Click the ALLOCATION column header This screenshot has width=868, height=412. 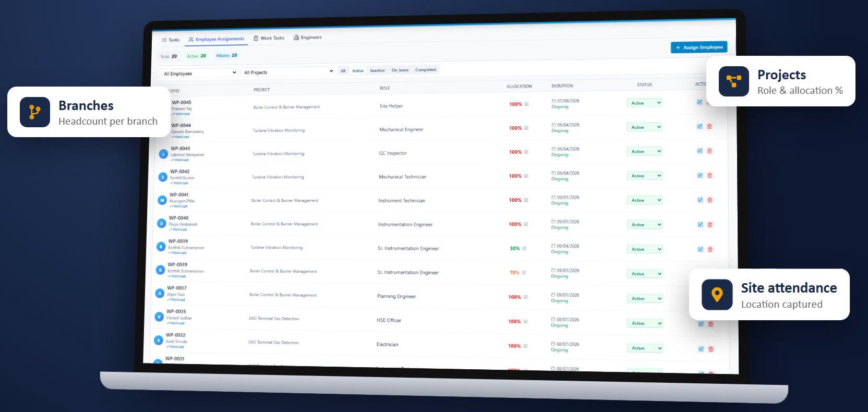coord(519,87)
